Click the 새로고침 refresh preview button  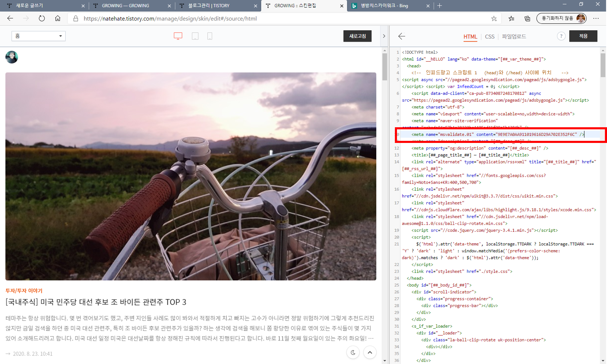(357, 36)
